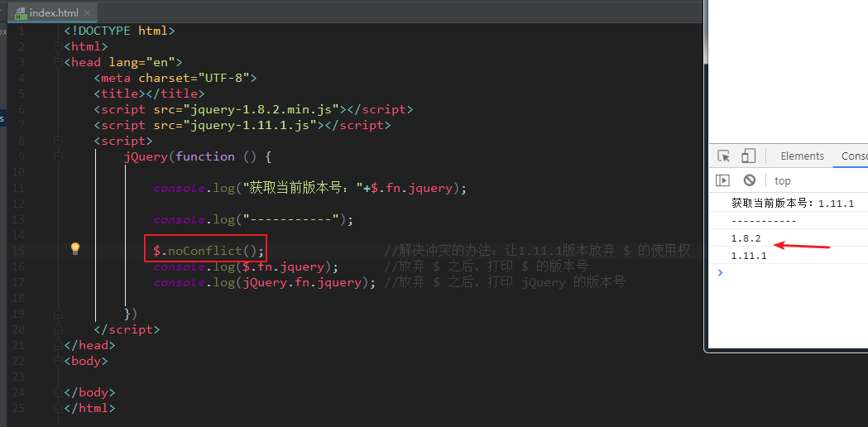
Task: Click the console input prompt arrow
Action: click(x=720, y=272)
